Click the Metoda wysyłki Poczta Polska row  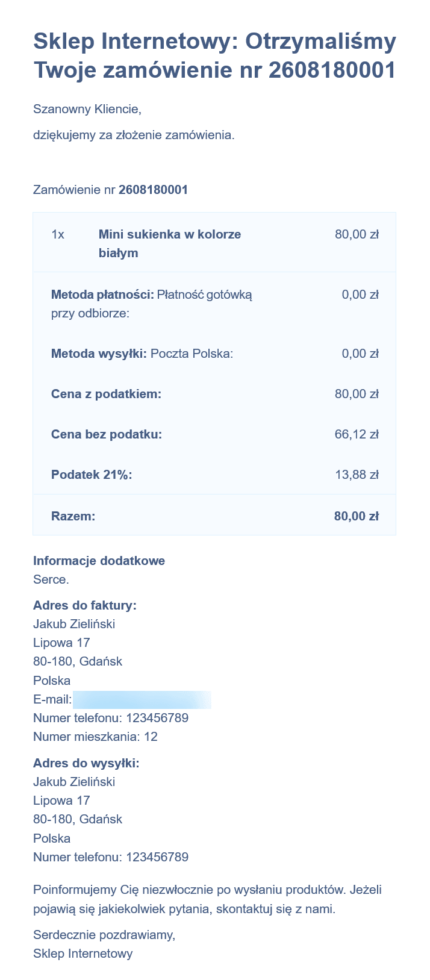214,354
